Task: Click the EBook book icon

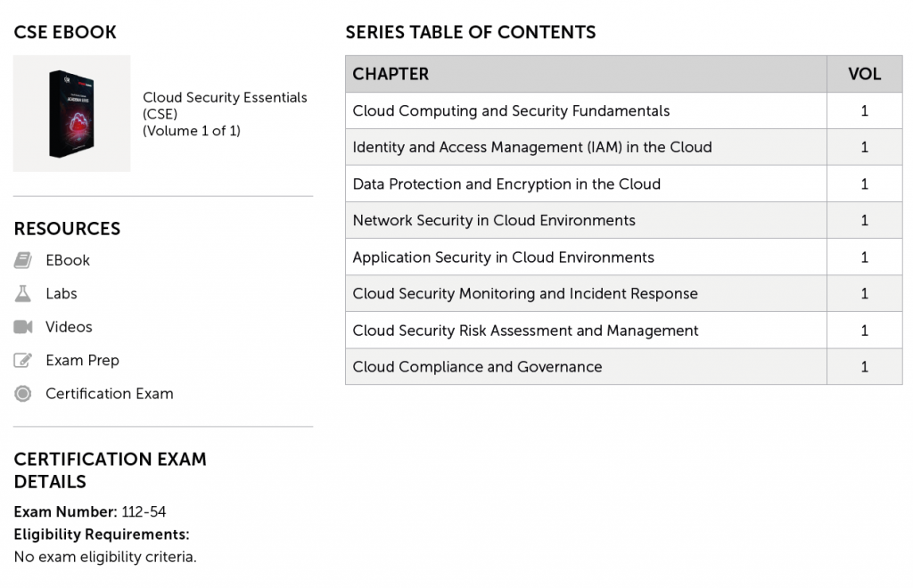Action: [23, 260]
